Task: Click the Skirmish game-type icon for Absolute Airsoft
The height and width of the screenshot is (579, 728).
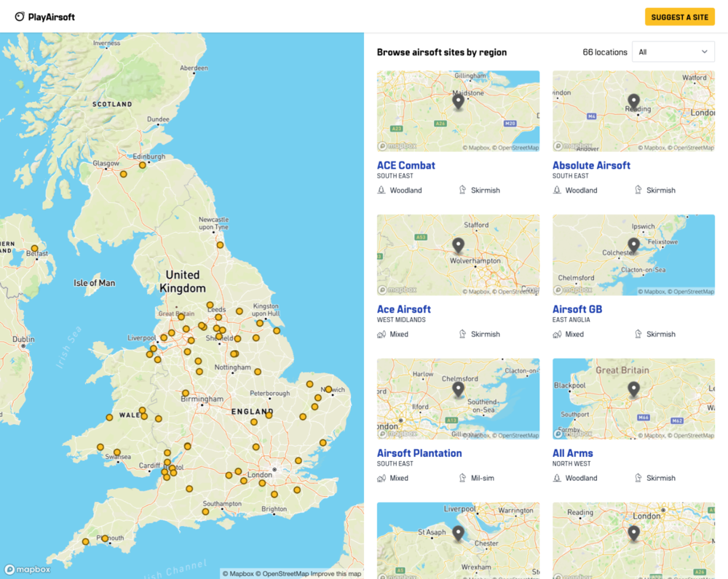Action: (639, 190)
